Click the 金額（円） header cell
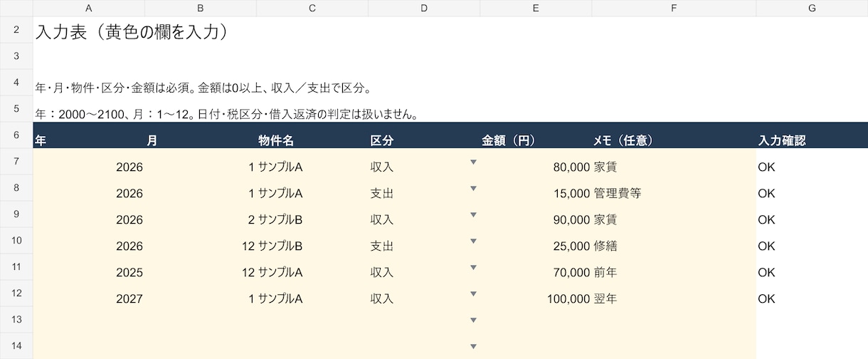This screenshot has height=359, width=868. (536, 135)
